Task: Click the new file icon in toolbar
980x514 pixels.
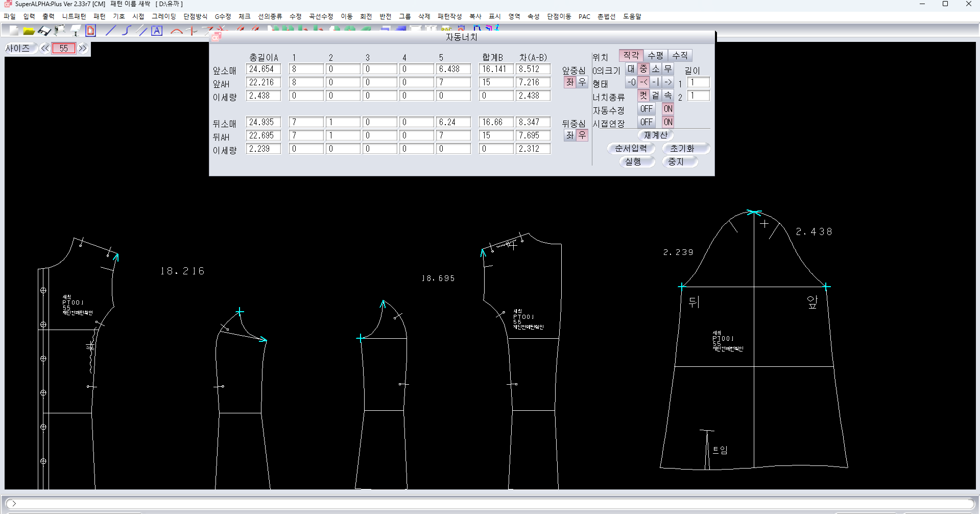Action: point(14,31)
